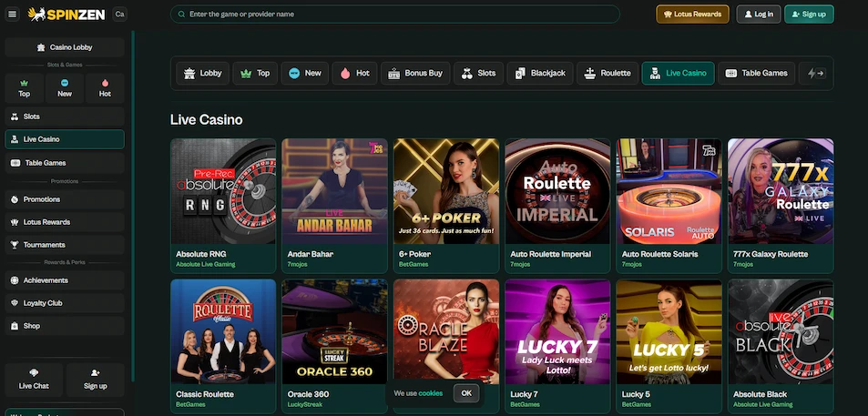Click the cookies link in banner
Screen dimensions: 868x416
431,393
